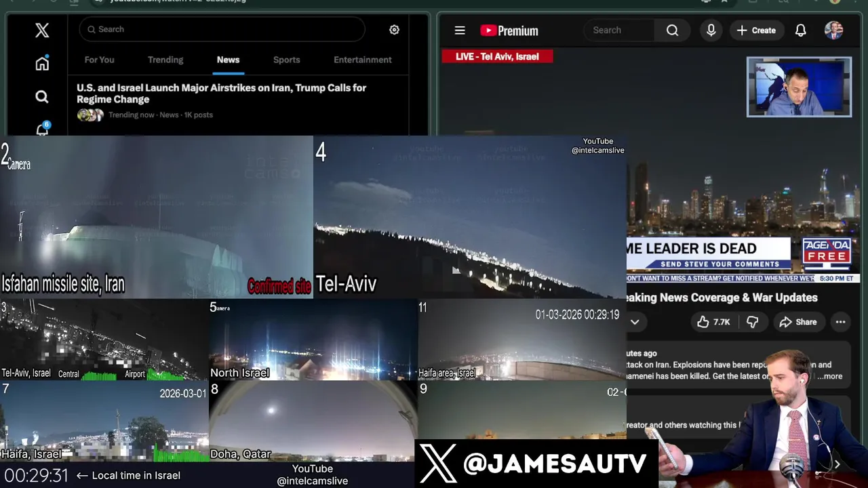Image resolution: width=868 pixels, height=488 pixels.
Task: Click the 00:29:31 clock readout
Action: (36, 475)
